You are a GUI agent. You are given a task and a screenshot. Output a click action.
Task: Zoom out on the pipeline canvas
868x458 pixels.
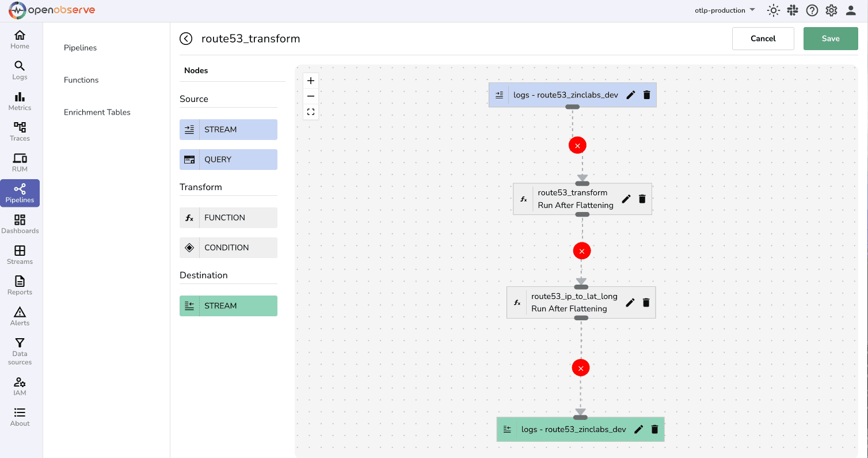click(311, 96)
